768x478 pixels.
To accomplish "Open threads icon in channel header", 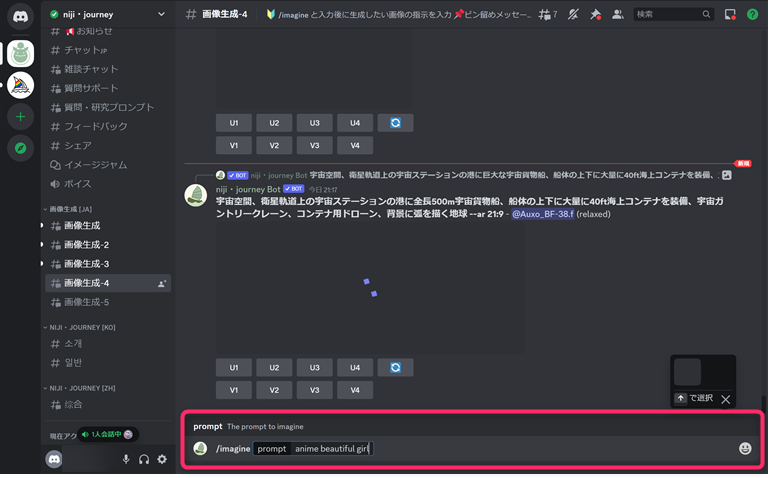I will 548,15.
